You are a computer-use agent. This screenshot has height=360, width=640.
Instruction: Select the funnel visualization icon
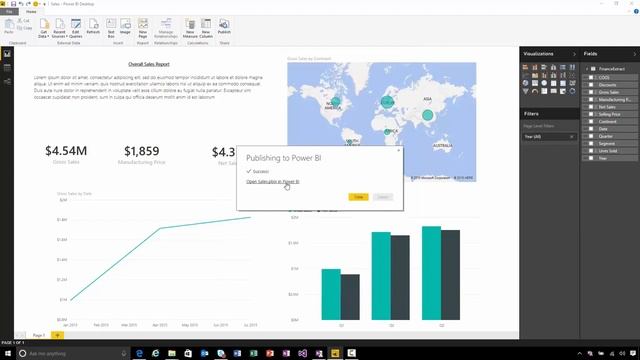pos(525,91)
